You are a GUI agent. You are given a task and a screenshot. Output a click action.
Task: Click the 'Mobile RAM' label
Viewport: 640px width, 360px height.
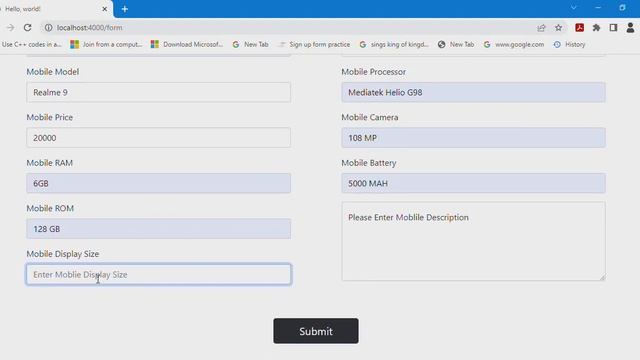[x=49, y=163]
